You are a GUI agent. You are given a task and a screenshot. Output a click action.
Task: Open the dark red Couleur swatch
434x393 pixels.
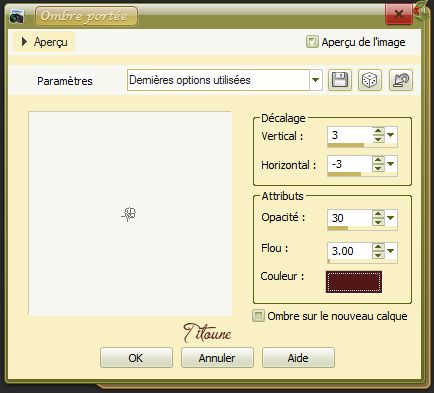click(354, 282)
